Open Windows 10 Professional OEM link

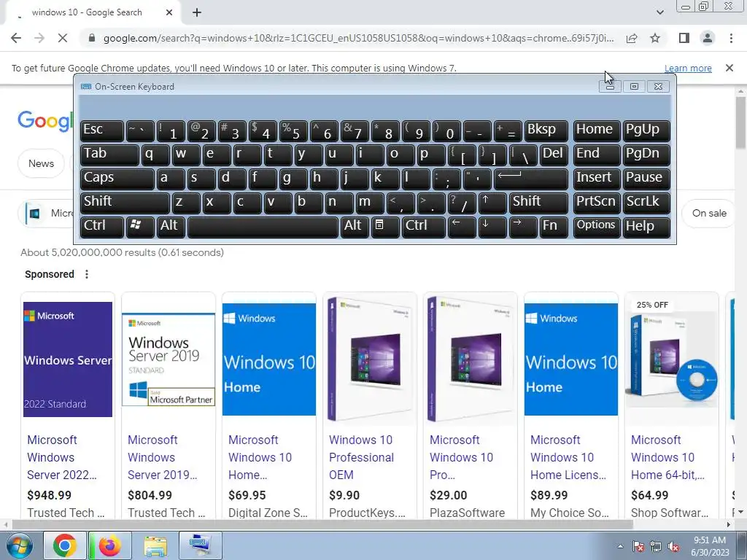click(362, 457)
